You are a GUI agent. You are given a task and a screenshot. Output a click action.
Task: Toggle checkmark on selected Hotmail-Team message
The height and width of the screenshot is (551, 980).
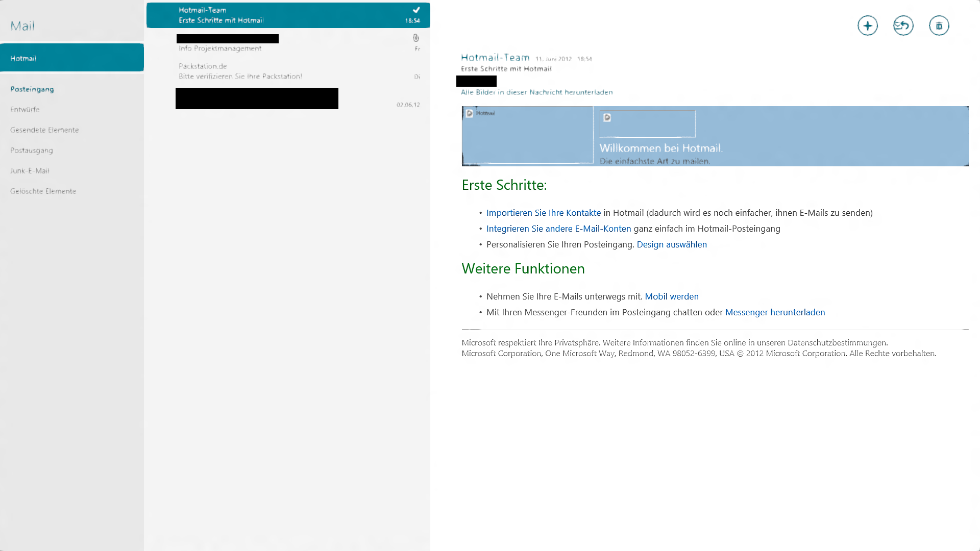click(x=416, y=10)
